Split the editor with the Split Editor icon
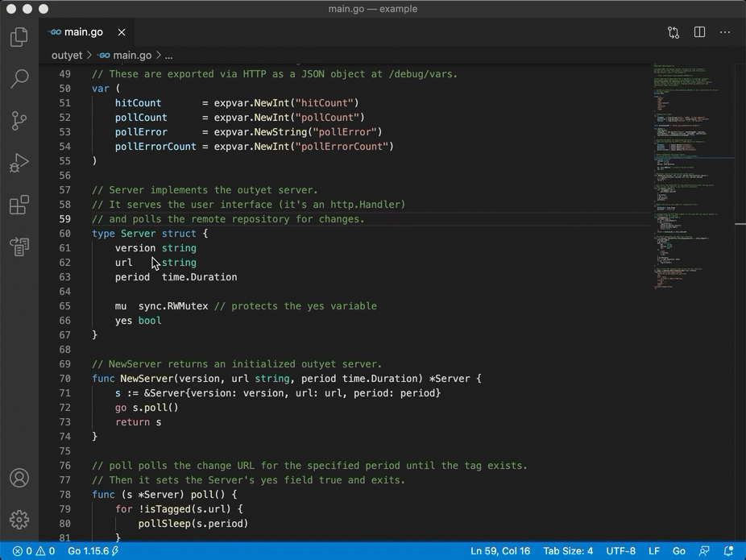The height and width of the screenshot is (560, 746). tap(699, 32)
